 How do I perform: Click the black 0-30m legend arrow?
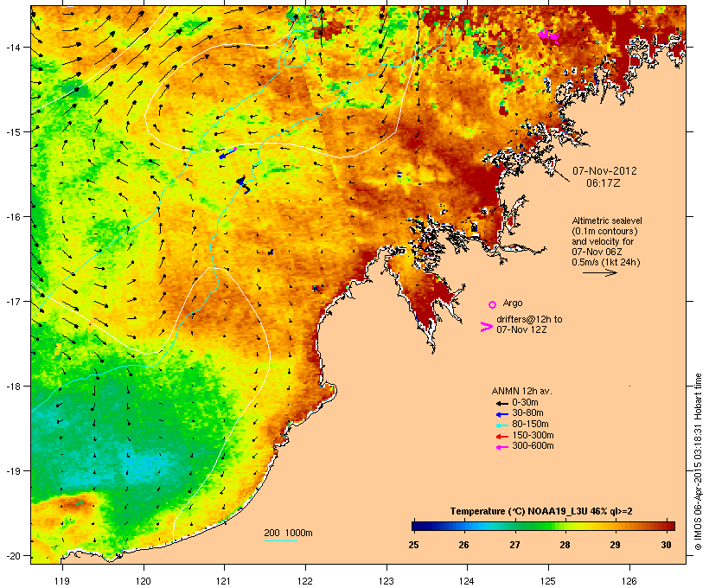coord(502,403)
